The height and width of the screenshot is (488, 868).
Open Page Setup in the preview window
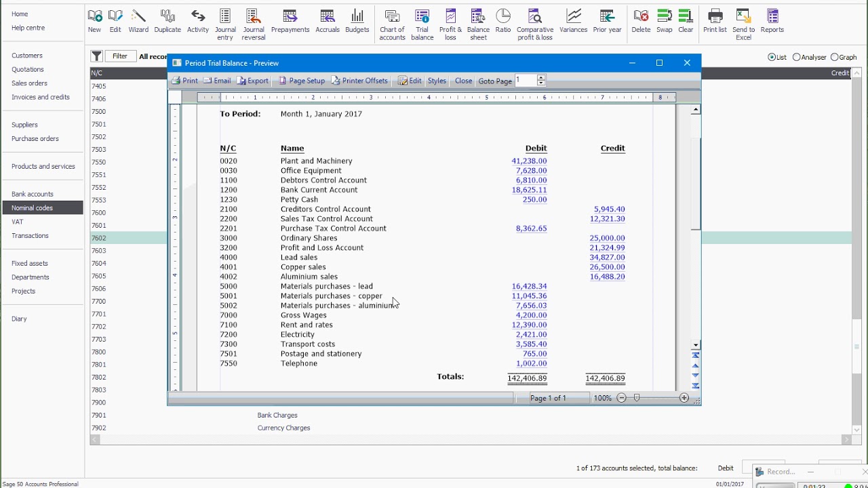tap(302, 81)
